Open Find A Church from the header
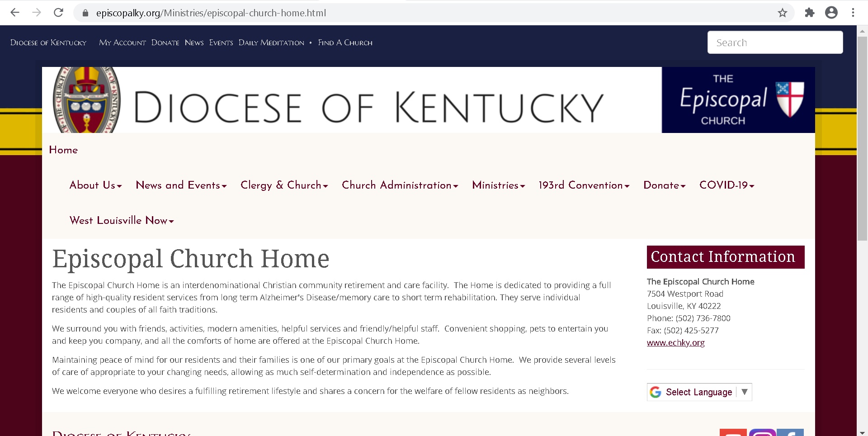The image size is (868, 436). pyautogui.click(x=345, y=42)
